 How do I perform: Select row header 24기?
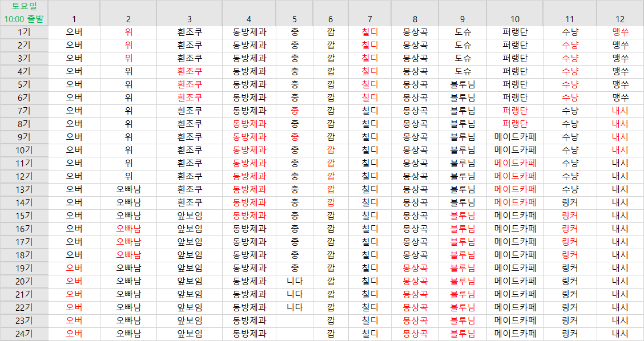coord(24,334)
